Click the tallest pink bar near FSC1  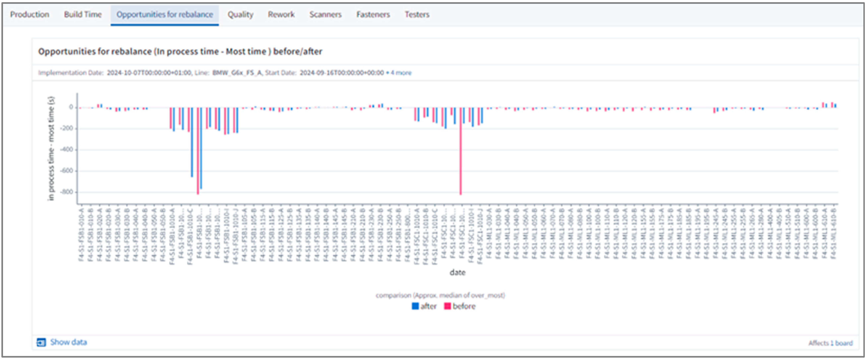tap(461, 152)
